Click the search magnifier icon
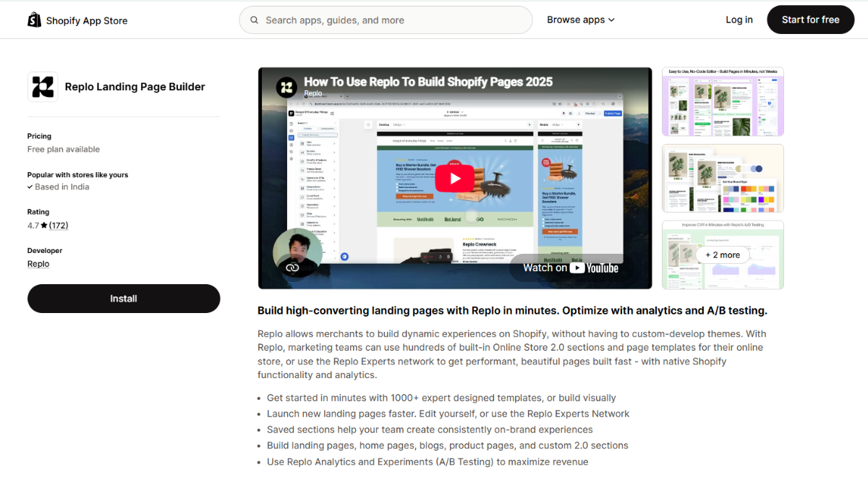Image resolution: width=868 pixels, height=488 pixels. pyautogui.click(x=255, y=20)
